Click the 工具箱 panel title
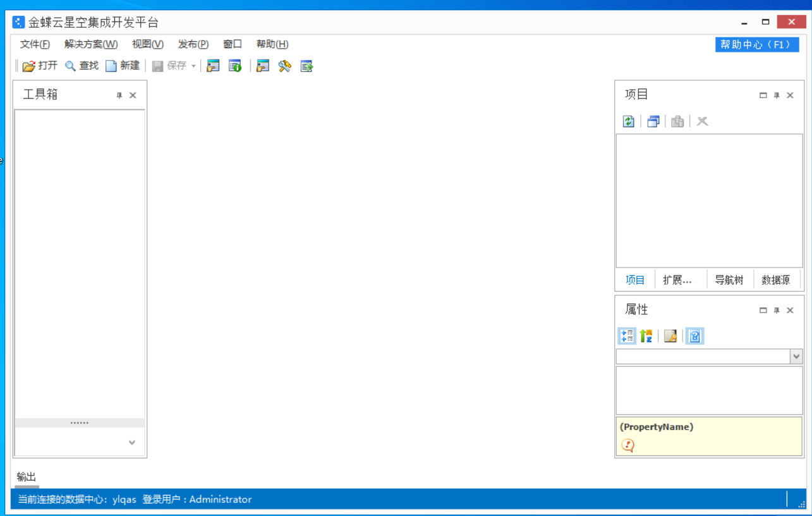The height and width of the screenshot is (516, 812). 40,94
